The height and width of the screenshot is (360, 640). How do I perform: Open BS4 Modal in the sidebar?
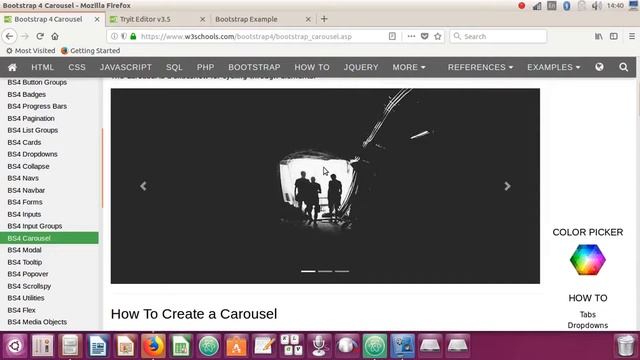tap(24, 250)
